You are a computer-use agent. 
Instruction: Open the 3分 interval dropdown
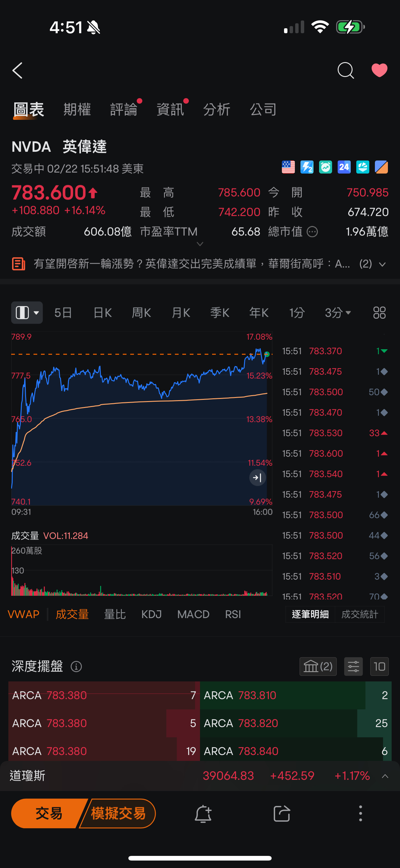coord(338,313)
